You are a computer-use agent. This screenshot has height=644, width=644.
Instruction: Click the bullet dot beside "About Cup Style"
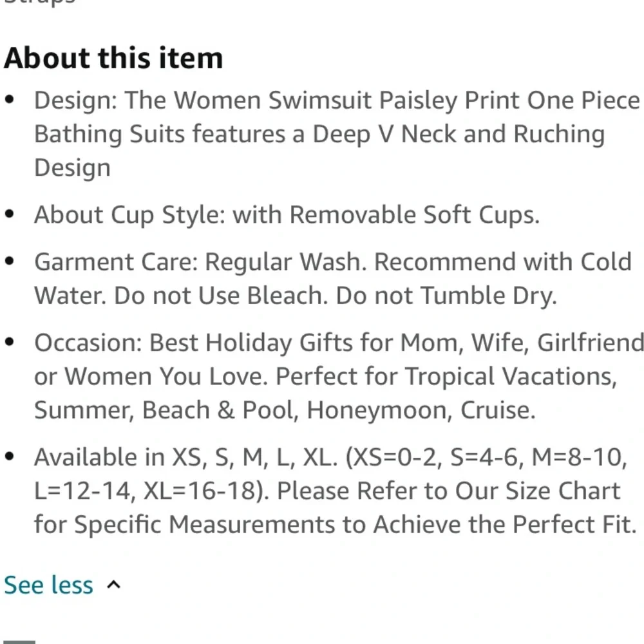click(10, 214)
